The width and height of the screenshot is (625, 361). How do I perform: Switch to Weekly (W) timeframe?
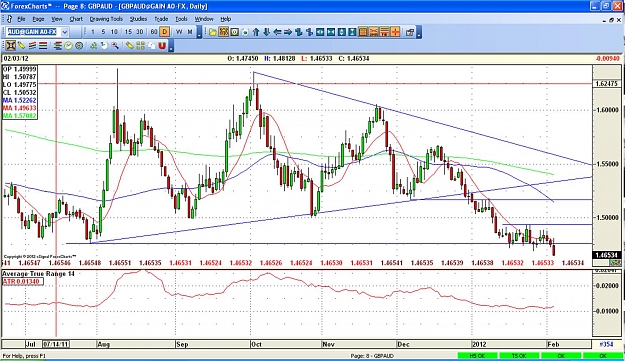click(x=179, y=32)
